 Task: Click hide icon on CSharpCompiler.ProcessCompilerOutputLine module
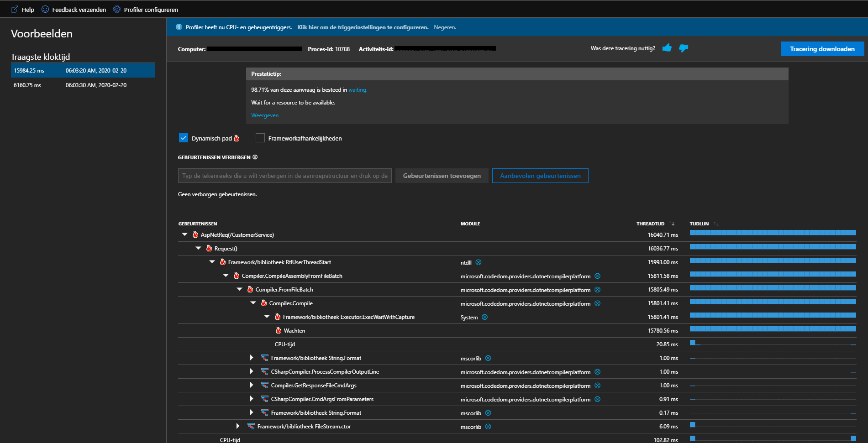point(598,372)
